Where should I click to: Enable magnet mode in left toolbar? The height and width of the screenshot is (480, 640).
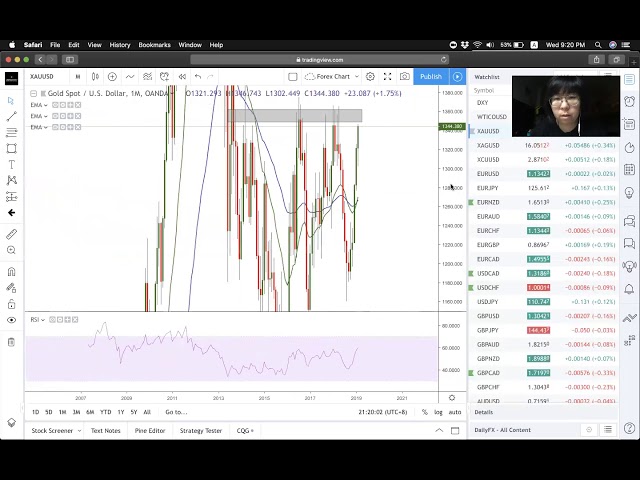pyautogui.click(x=11, y=272)
